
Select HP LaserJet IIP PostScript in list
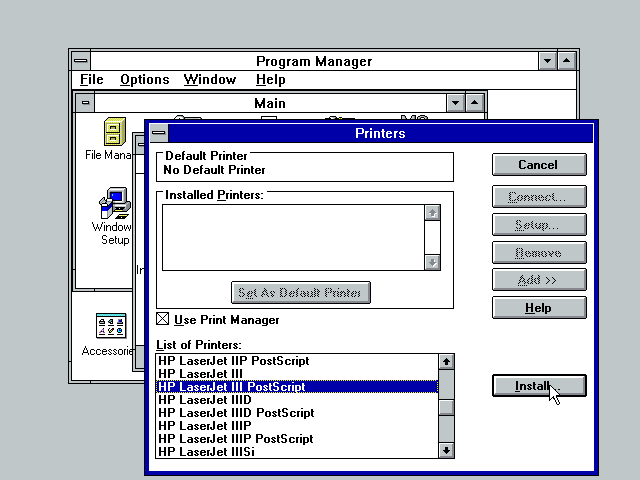tap(297, 361)
